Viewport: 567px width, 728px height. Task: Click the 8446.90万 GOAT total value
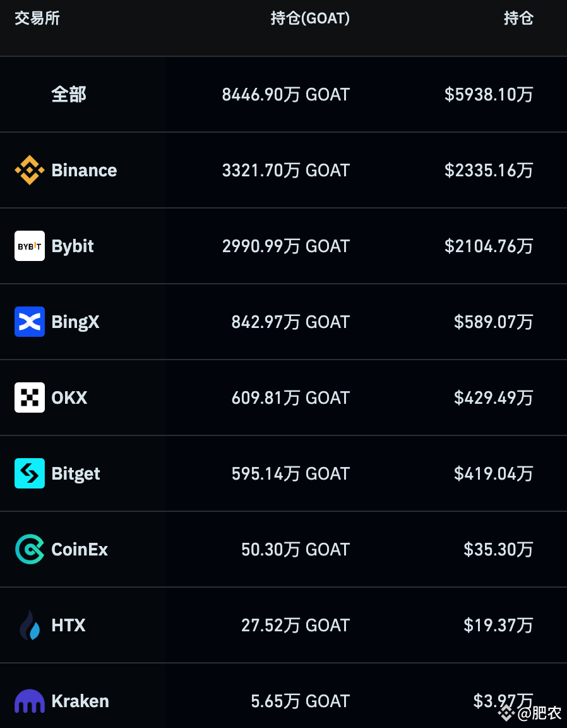click(x=285, y=94)
